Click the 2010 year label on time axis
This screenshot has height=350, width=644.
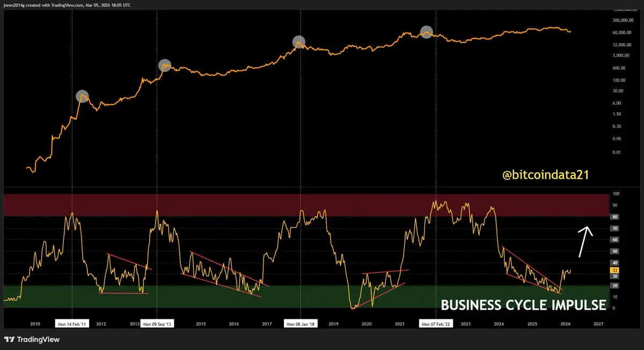[35, 324]
